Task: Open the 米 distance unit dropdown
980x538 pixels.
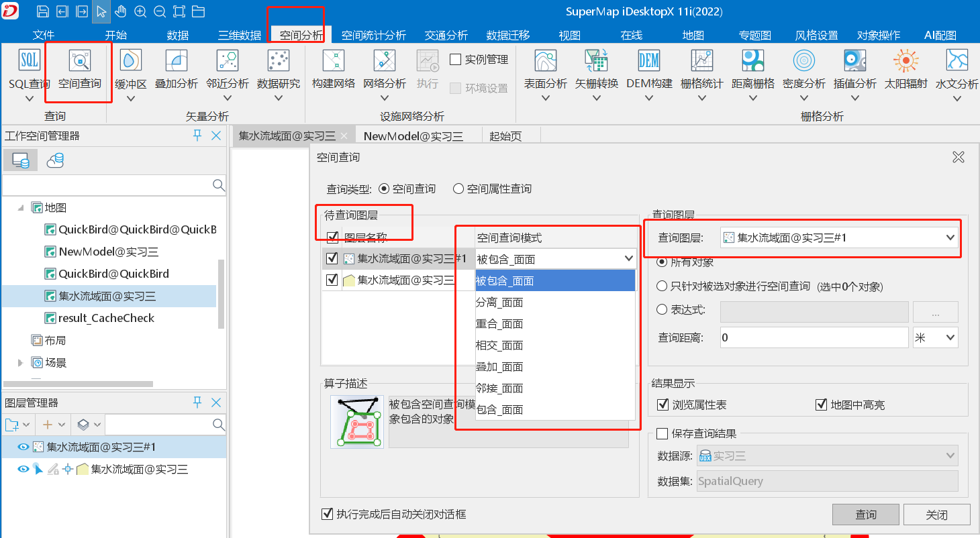Action: [935, 337]
